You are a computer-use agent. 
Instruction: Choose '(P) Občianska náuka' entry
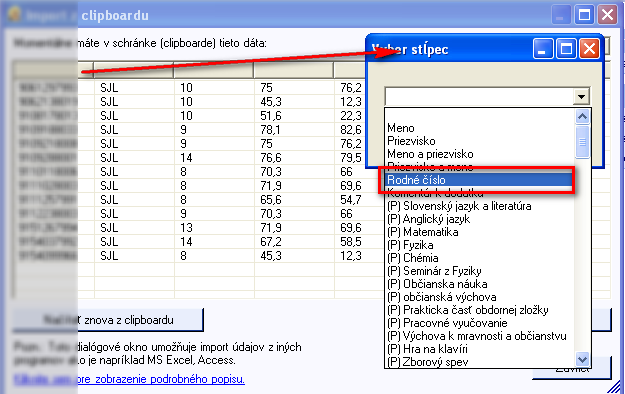(437, 284)
